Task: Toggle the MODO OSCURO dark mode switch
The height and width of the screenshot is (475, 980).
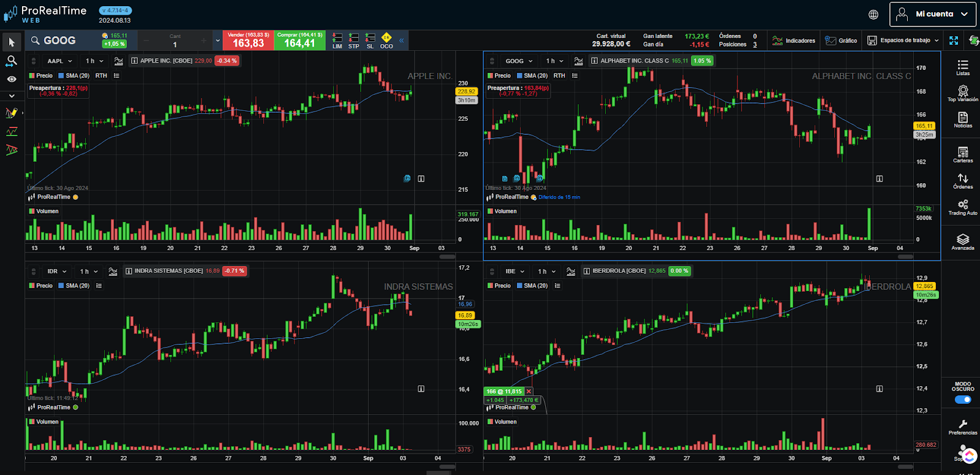Action: coord(963,400)
